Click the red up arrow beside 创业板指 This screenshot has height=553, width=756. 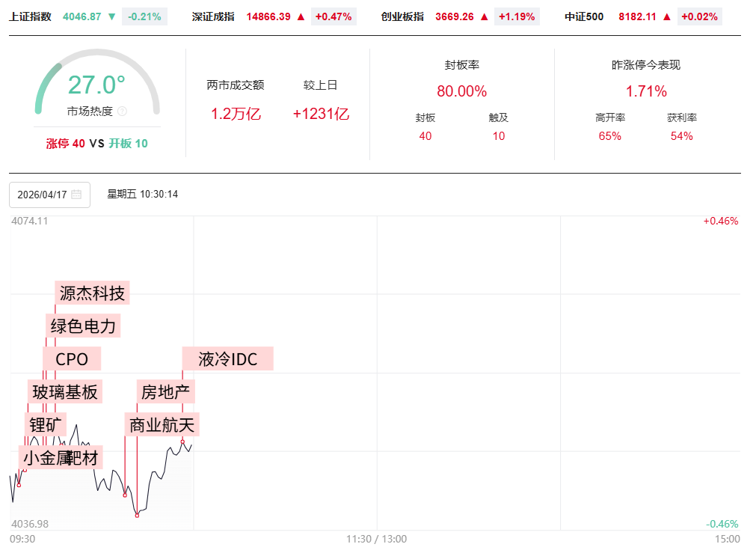click(484, 16)
